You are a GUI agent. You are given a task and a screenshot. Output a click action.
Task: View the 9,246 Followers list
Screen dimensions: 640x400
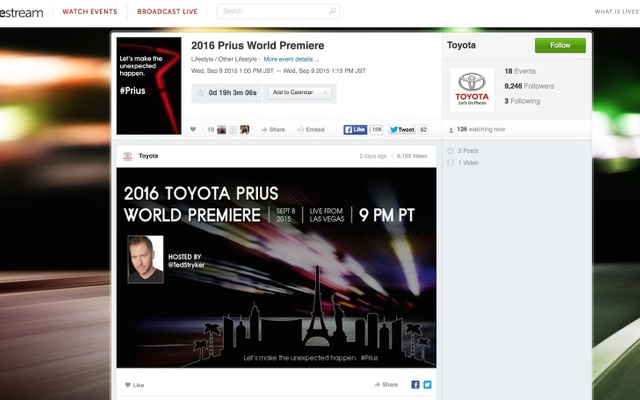tap(529, 86)
